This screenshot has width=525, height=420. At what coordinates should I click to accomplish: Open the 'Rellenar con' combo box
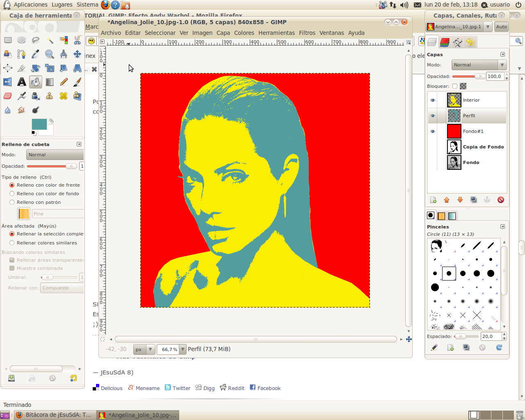coord(62,288)
